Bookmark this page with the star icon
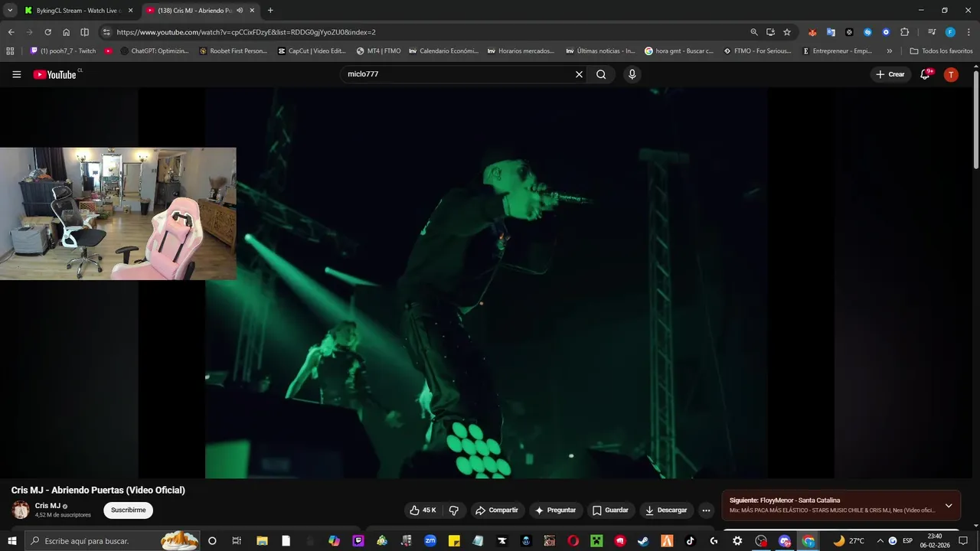Viewport: 980px width, 551px height. point(786,32)
